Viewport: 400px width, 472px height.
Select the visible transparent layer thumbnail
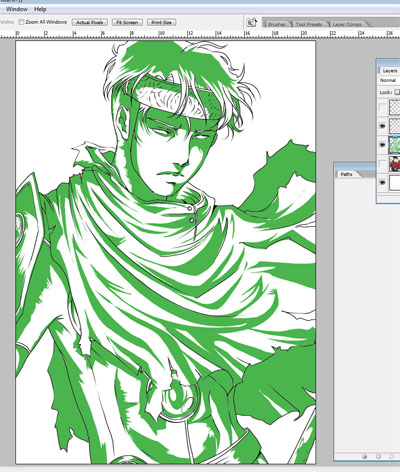click(395, 126)
